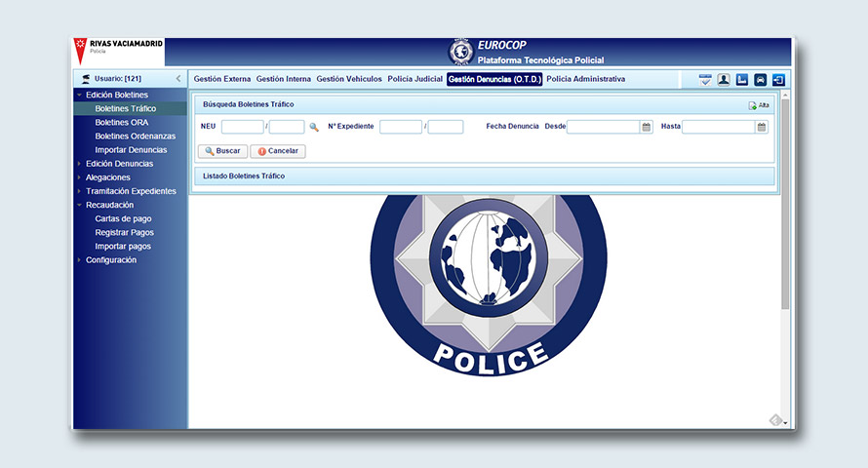The image size is (868, 468).
Task: Click the vehicle car icon in top toolbar
Action: point(760,80)
